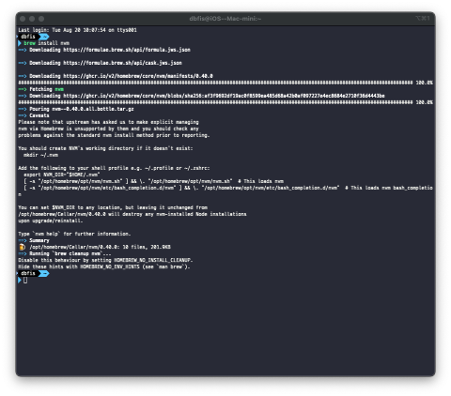This screenshot has width=451, height=396.
Task: Click the second 100.0% progress bar
Action: tap(225, 102)
